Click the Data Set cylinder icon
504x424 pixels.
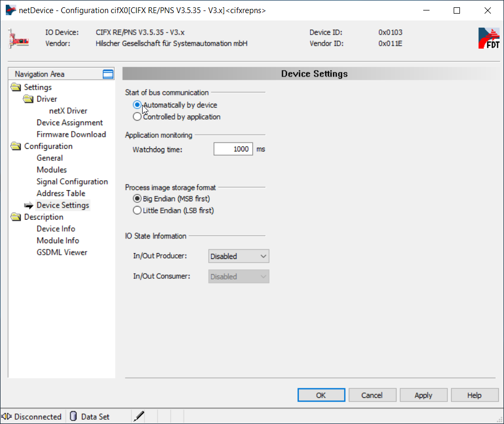73,417
